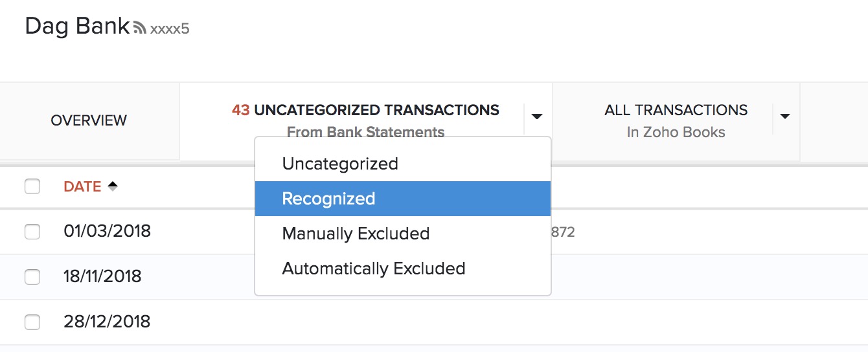Viewport: 868px width, 352px height.
Task: Select Manually Excluded from the menu
Action: click(x=356, y=234)
